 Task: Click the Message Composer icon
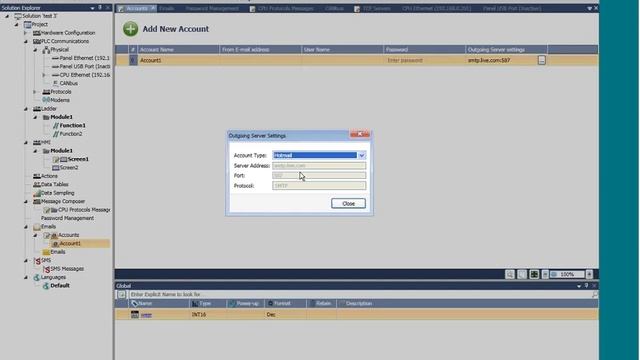37,202
